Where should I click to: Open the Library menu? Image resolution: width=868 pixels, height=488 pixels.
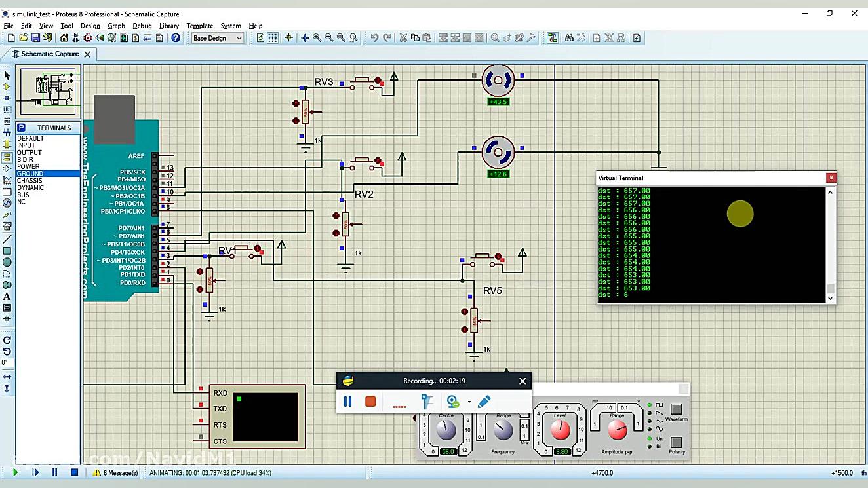(x=168, y=26)
